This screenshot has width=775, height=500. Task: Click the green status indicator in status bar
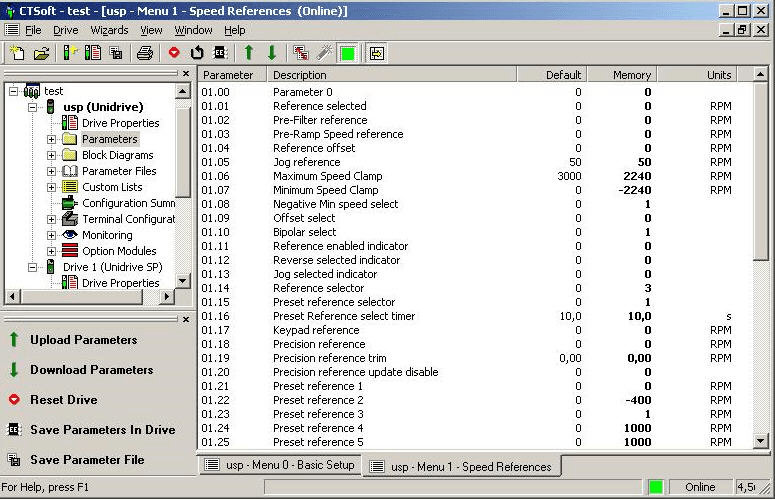(x=655, y=487)
